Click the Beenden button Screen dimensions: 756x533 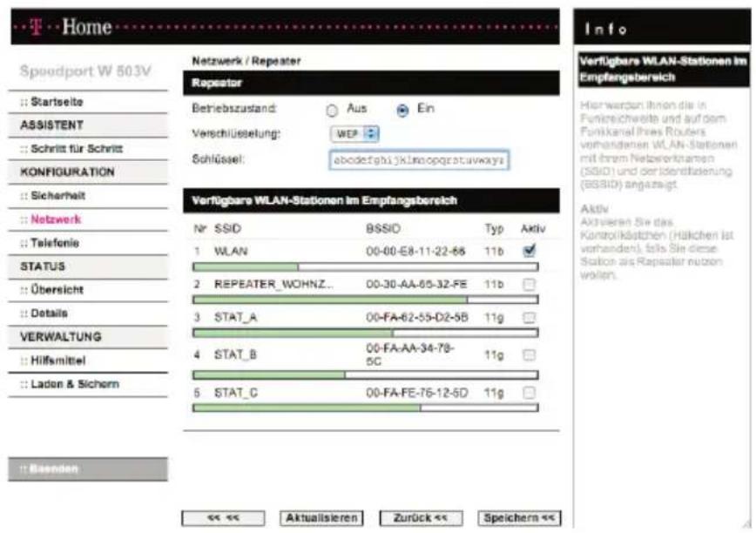coord(88,469)
